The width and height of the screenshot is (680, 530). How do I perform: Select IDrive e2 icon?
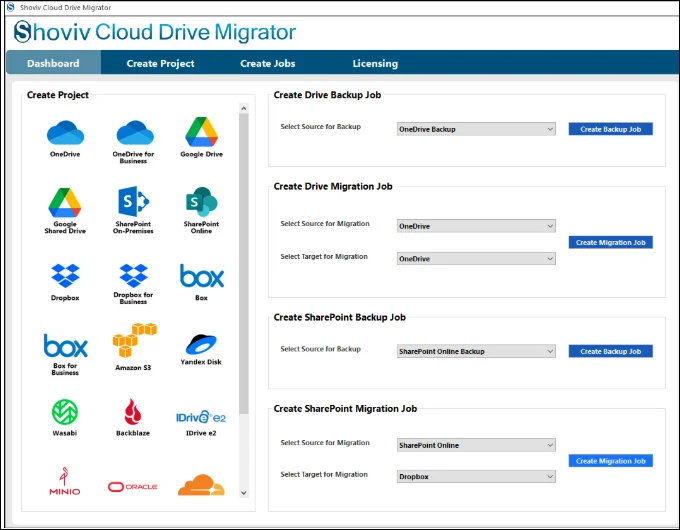click(x=201, y=417)
